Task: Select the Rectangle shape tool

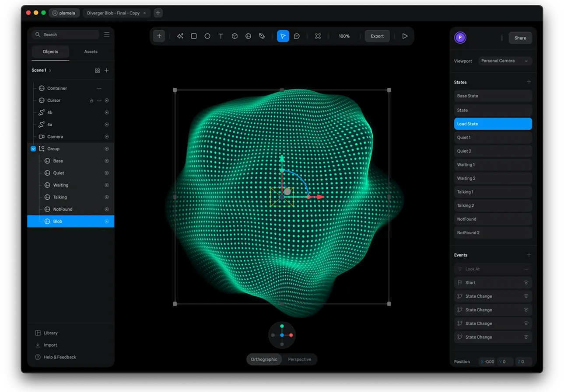Action: click(194, 36)
